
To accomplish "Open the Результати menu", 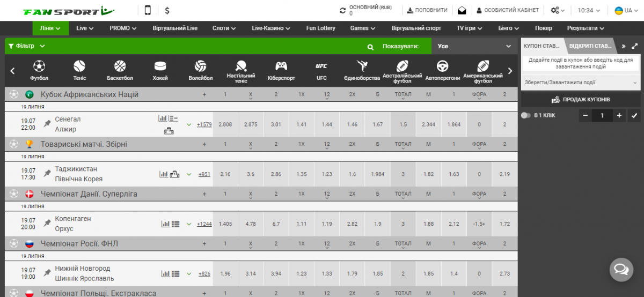I will tap(586, 28).
